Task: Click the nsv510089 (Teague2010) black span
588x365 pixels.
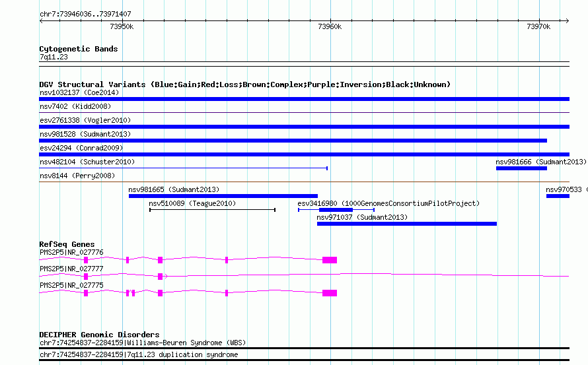Action: coord(212,210)
